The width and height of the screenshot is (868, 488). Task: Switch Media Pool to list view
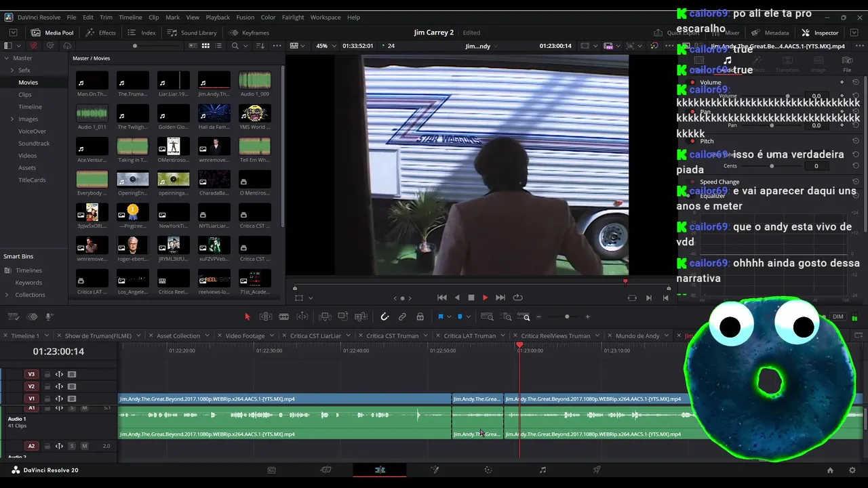(218, 46)
